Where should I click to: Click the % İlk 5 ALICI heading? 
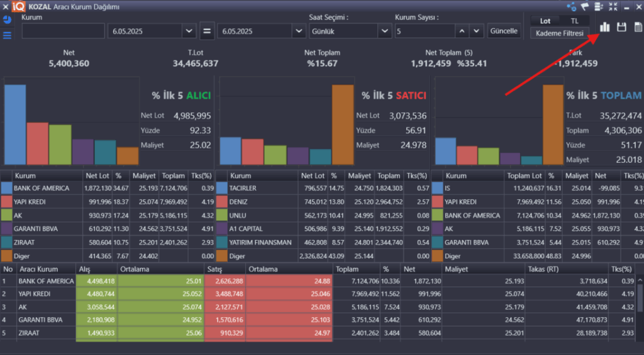click(x=181, y=96)
